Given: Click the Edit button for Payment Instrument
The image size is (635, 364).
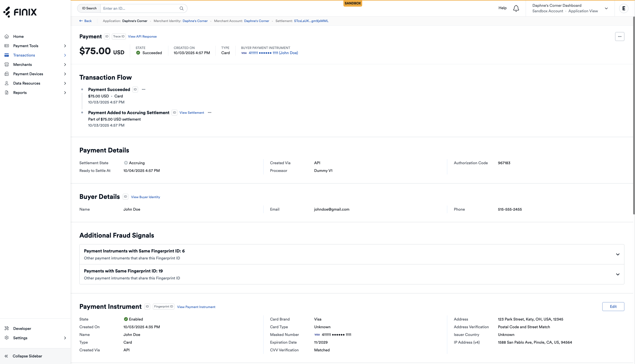Looking at the screenshot, I should point(613,307).
